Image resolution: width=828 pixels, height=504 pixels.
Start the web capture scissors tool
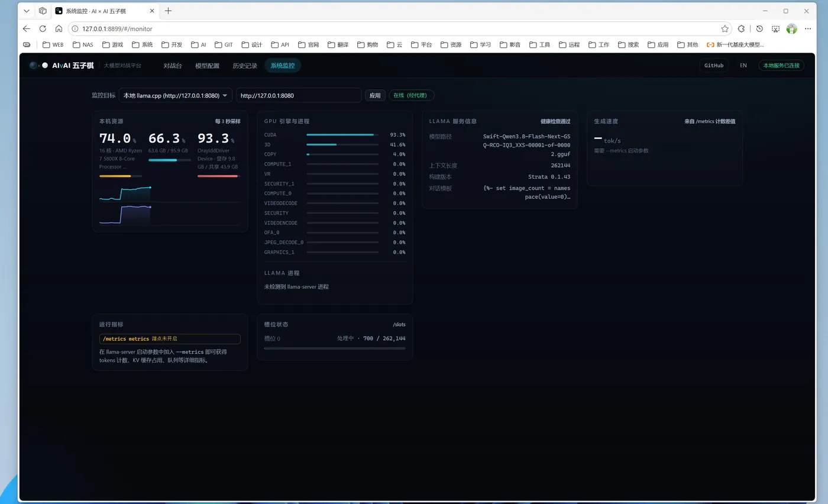(x=775, y=28)
